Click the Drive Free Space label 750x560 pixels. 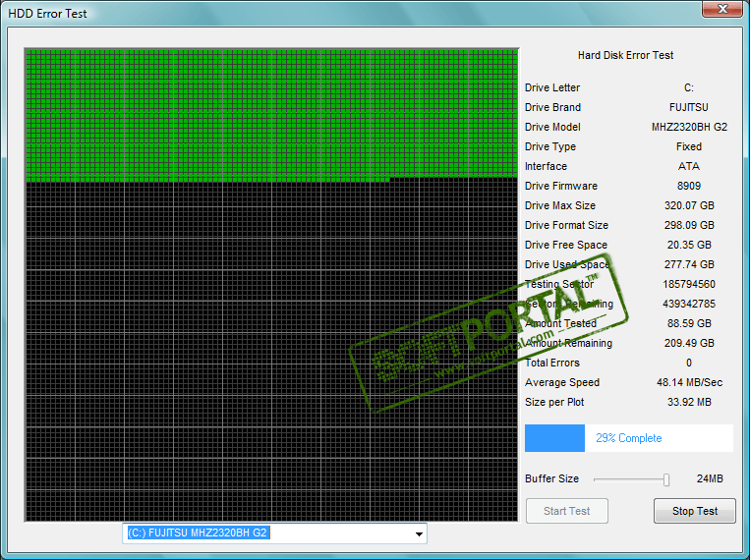(566, 245)
